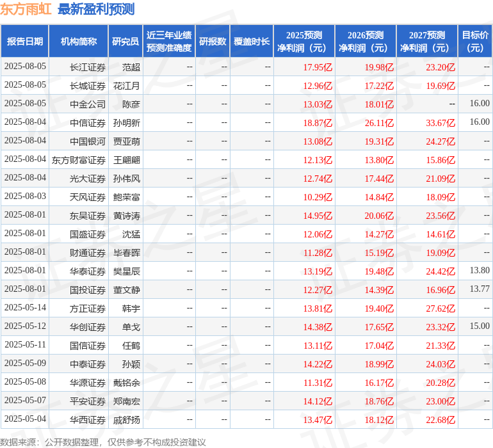Image resolution: width=493 pixels, height=448 pixels.
Task: Click the 33.67亿 forecast value
Action: point(440,123)
